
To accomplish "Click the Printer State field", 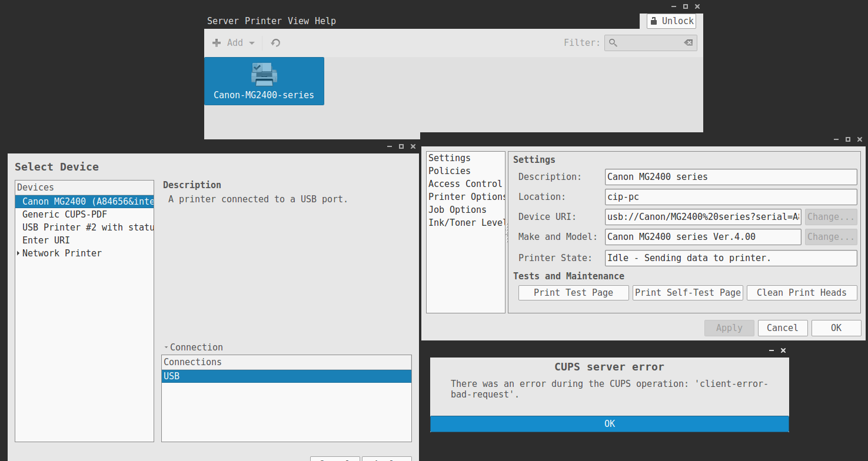I will point(731,258).
